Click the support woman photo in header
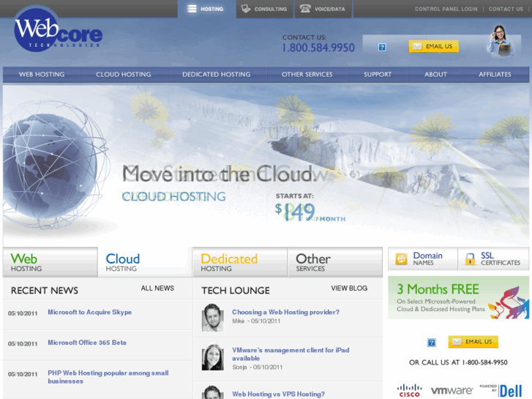The image size is (532, 399). (x=500, y=41)
